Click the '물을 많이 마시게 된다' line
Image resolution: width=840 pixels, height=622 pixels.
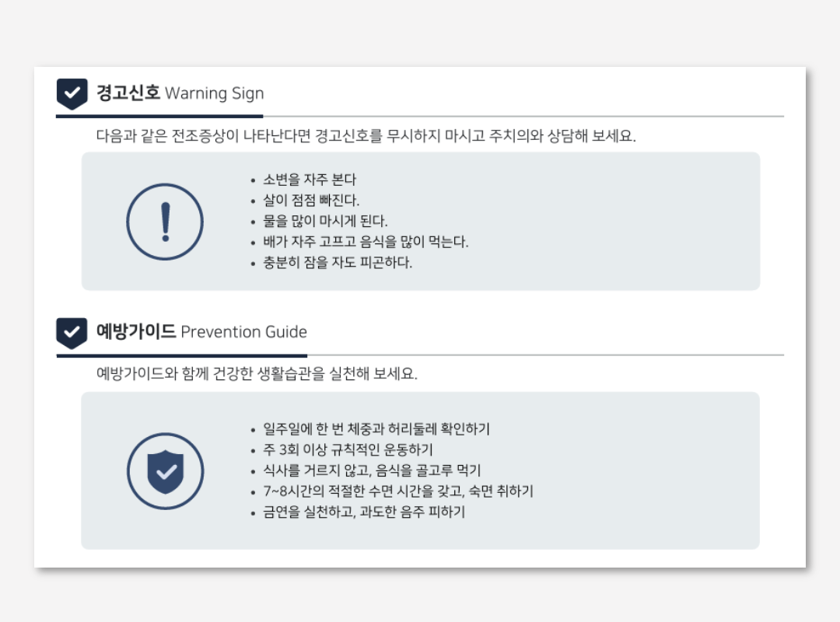pos(325,221)
